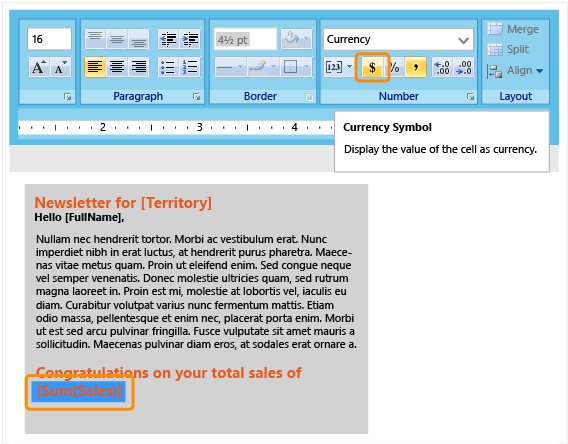
Task: Select the [Sum(Sales)] placeholder
Action: click(79, 391)
